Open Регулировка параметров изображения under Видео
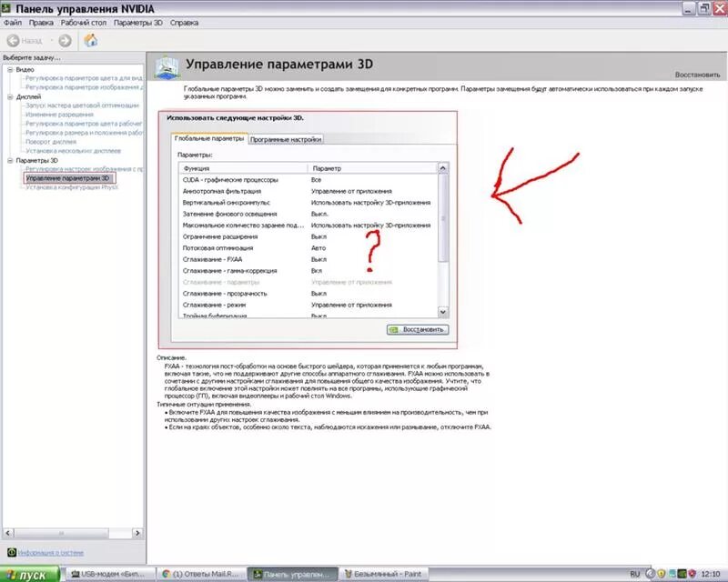This screenshot has width=728, height=582. coord(84,86)
